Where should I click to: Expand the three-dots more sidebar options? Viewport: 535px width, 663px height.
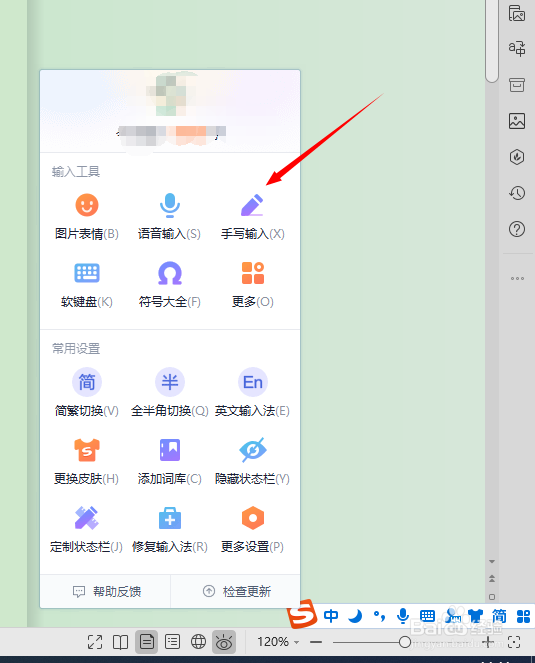coord(517,278)
